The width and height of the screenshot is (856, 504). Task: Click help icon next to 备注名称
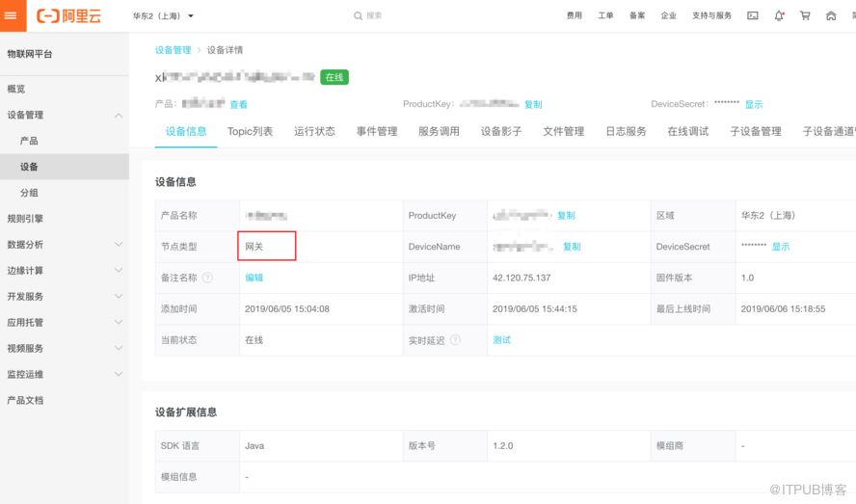click(x=207, y=278)
